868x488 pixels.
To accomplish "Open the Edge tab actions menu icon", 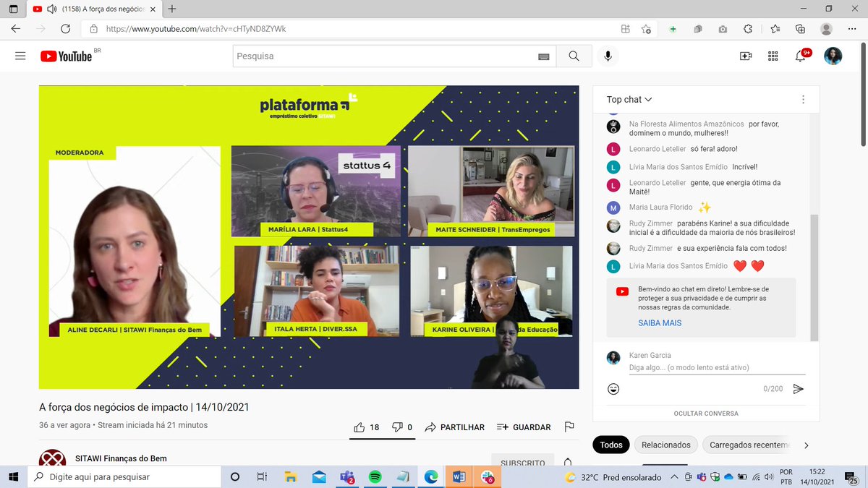I will (x=14, y=9).
